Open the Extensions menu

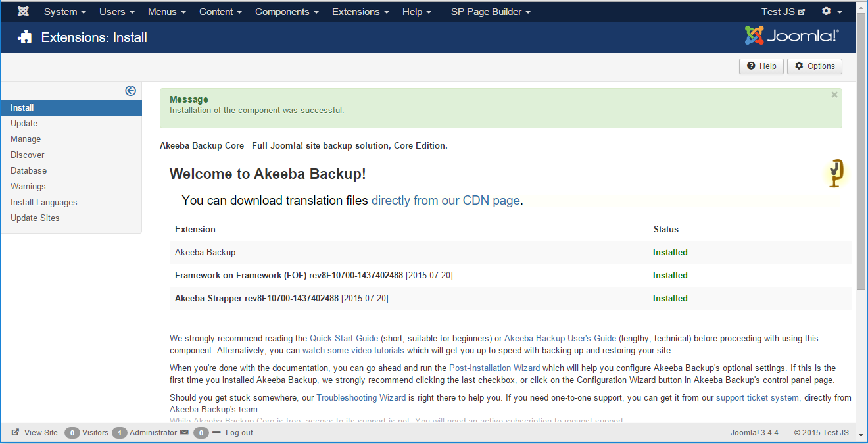360,11
